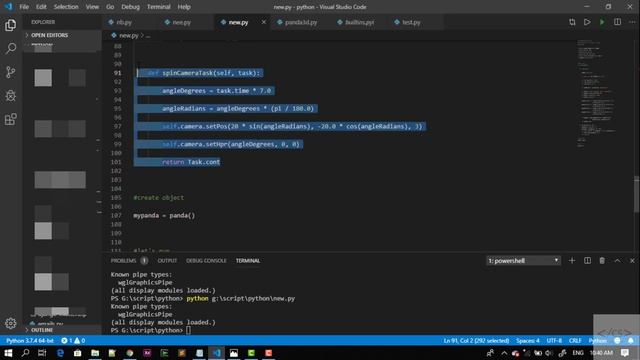Click the code minimap overview
The height and width of the screenshot is (360, 640).
(597, 94)
